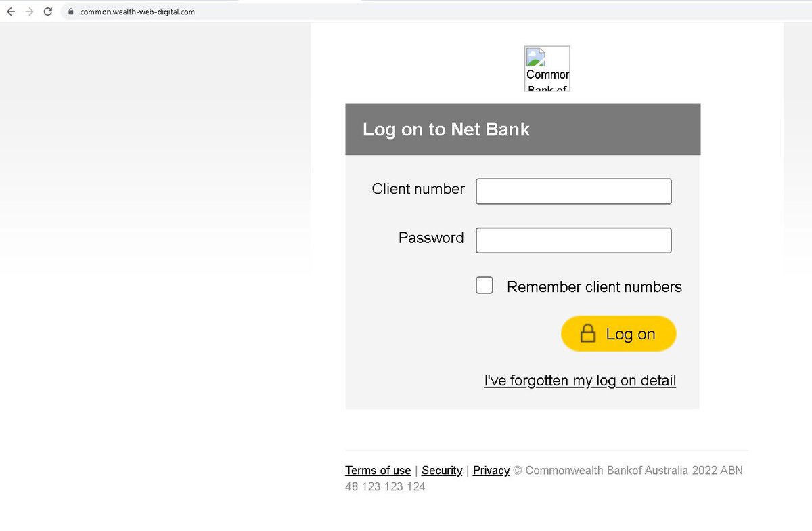The width and height of the screenshot is (812, 531).
Task: Focus the Client number input field
Action: click(574, 191)
